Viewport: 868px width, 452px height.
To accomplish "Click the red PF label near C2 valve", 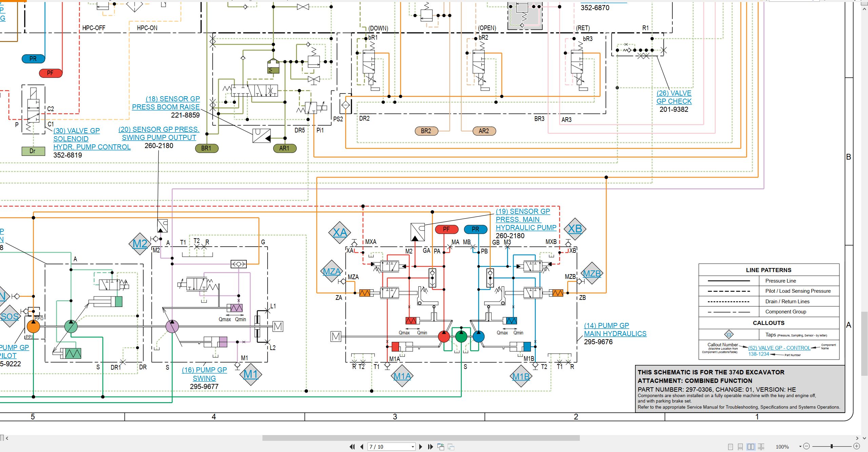I will coord(51,73).
